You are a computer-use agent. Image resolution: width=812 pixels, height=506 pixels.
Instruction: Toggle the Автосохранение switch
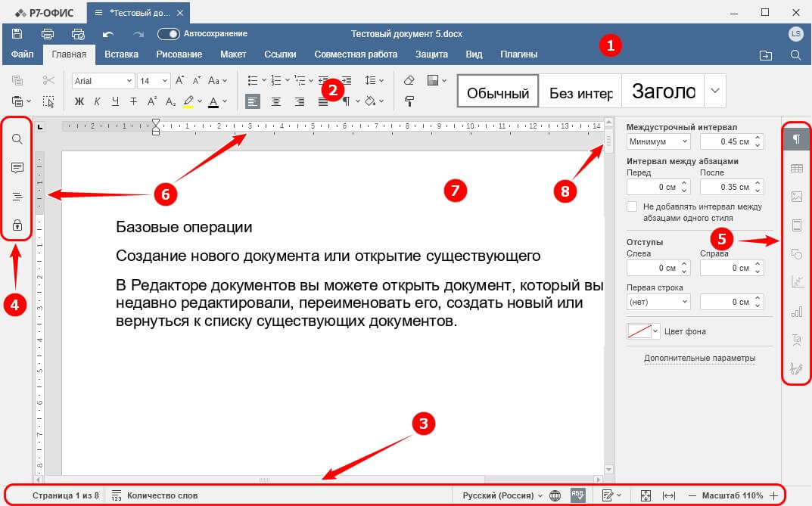coord(168,34)
